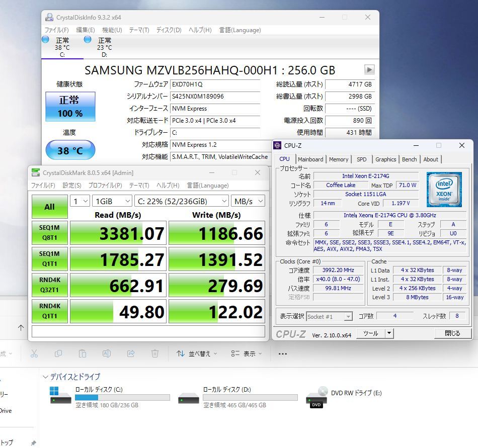The width and height of the screenshot is (478, 448).
Task: Click the arrow beside the ツール button
Action: [x=389, y=333]
